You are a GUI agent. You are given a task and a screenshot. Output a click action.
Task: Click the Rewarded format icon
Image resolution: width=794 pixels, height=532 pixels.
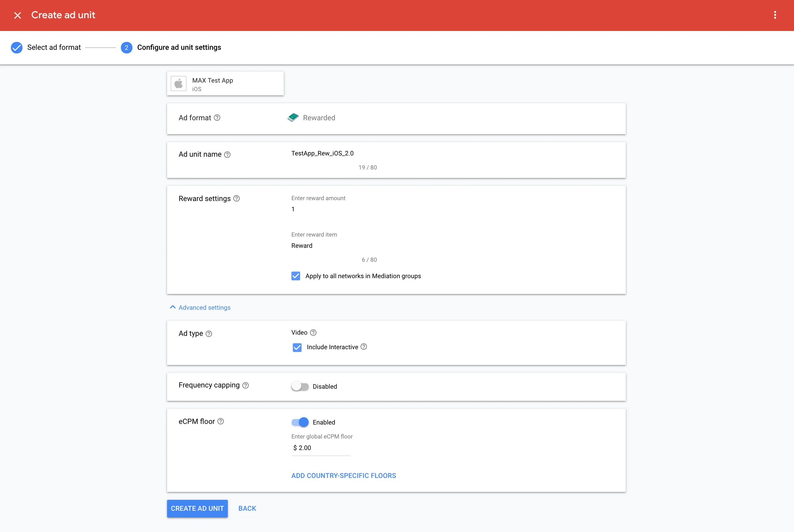[x=293, y=118]
